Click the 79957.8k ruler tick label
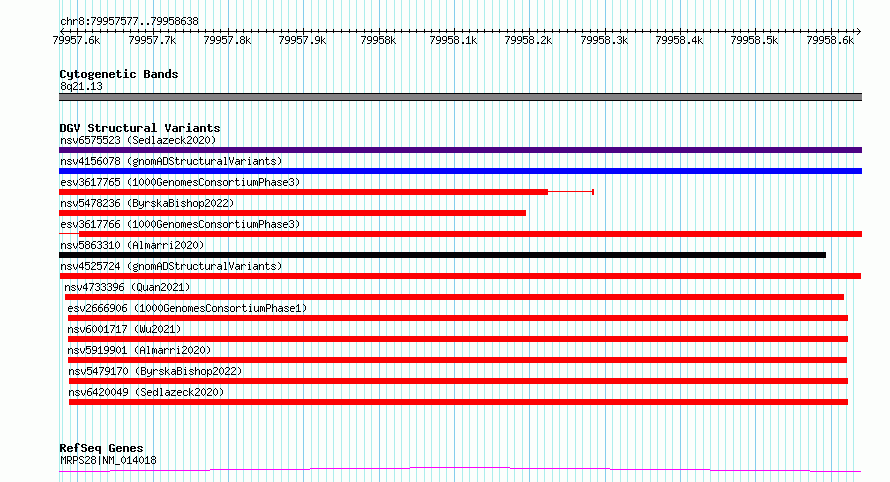Viewport: 890px width, 482px height. [x=227, y=40]
